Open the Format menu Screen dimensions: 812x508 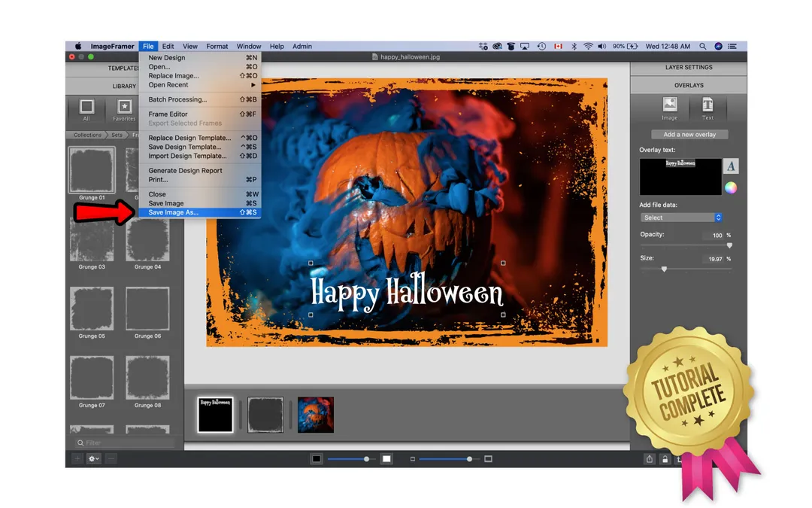[x=217, y=46]
